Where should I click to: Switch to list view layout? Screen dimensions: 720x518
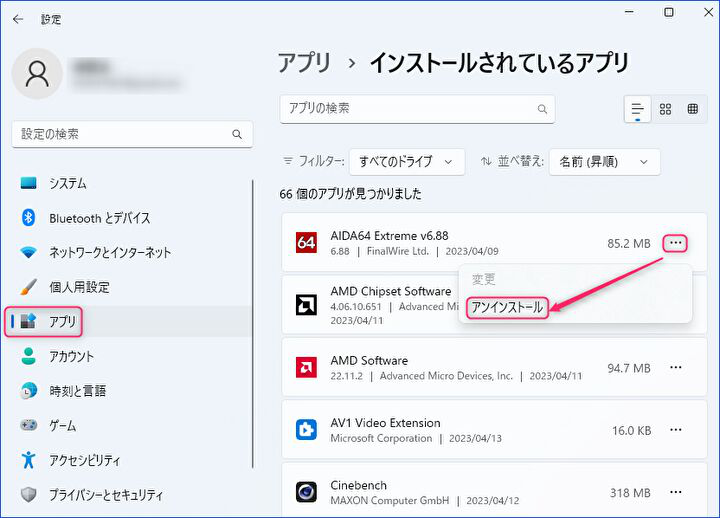click(637, 109)
